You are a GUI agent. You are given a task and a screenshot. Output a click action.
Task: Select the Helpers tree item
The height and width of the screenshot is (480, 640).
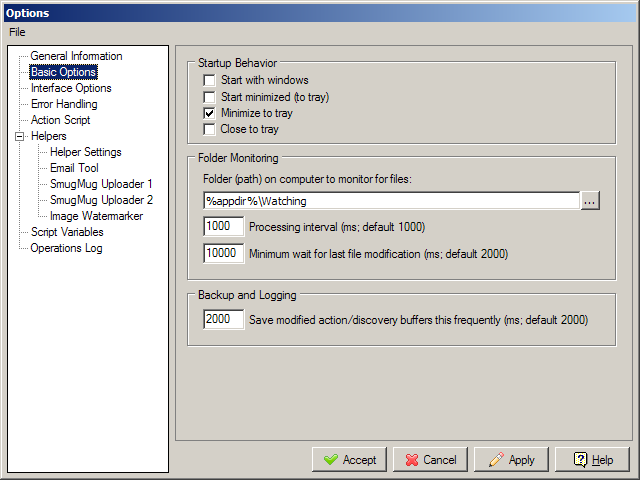point(49,136)
